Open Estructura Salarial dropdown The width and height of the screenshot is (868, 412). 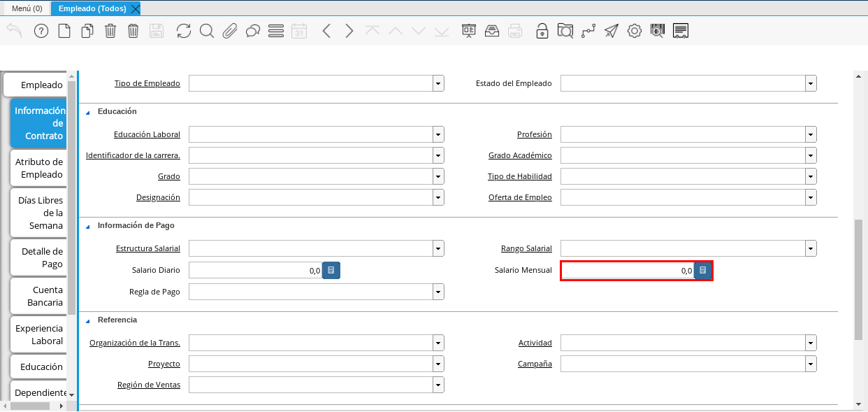[438, 248]
